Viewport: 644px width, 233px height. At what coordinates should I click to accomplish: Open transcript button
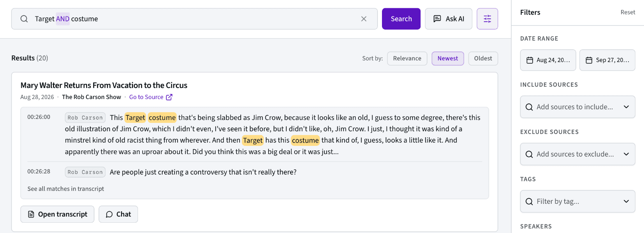pyautogui.click(x=57, y=214)
